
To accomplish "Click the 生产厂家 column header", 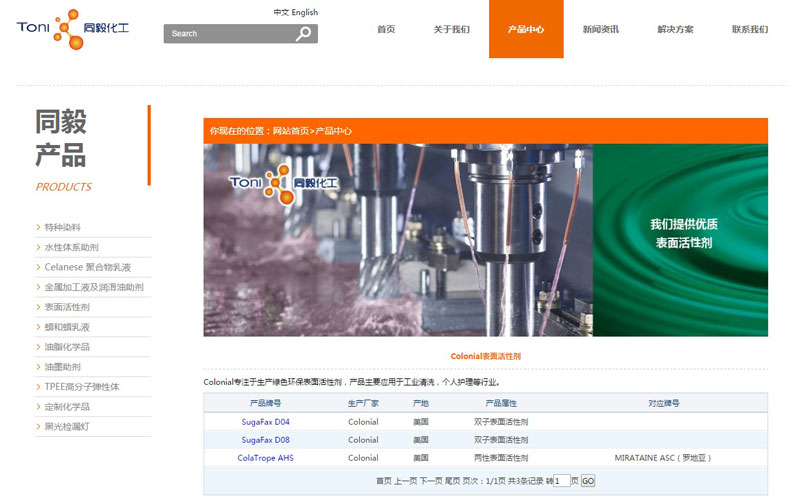I will click(x=363, y=403).
